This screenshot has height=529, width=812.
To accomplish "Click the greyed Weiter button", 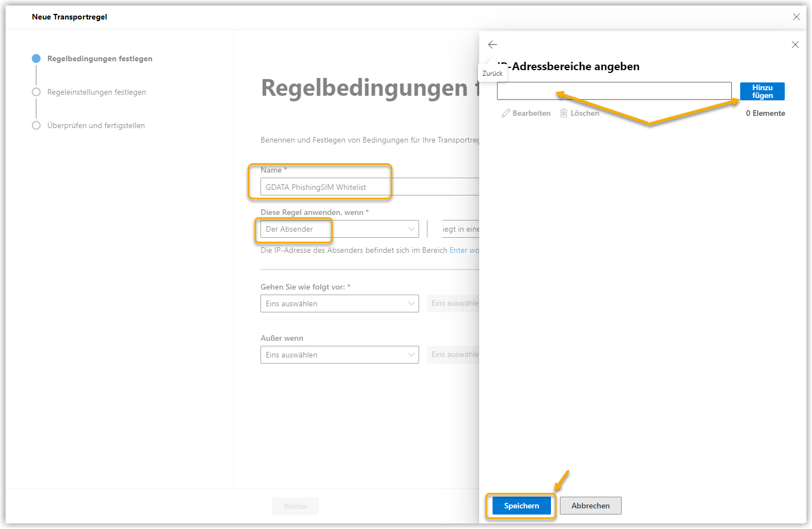I will click(296, 506).
